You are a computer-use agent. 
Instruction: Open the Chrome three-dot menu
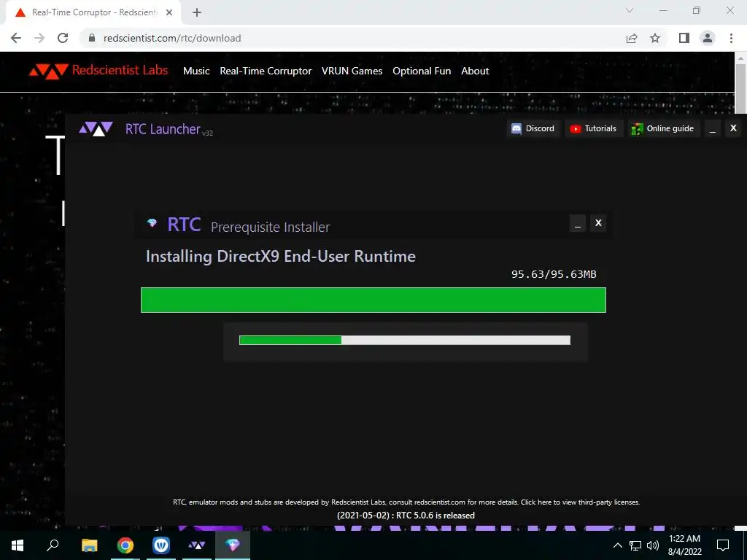click(731, 38)
